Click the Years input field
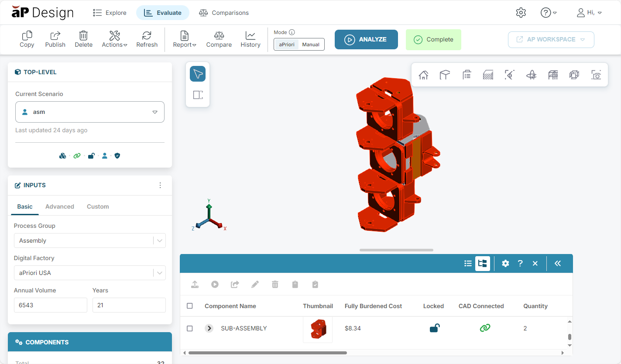The image size is (621, 364). click(129, 305)
